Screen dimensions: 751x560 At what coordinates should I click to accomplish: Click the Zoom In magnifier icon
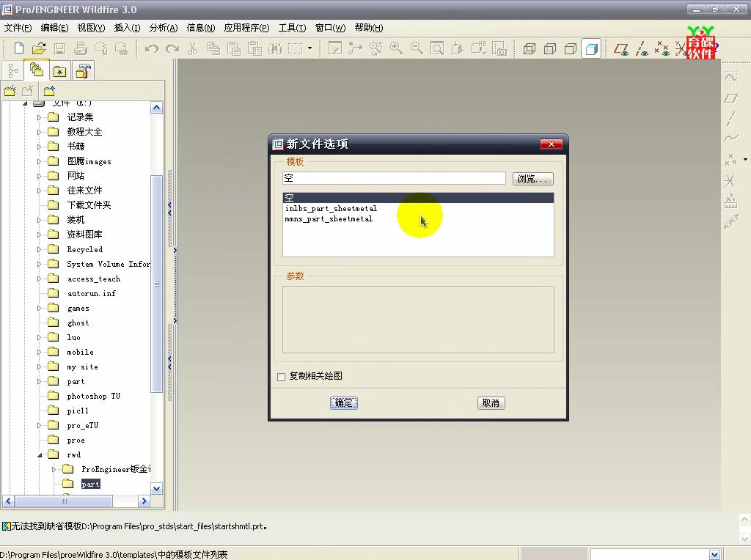(x=396, y=48)
